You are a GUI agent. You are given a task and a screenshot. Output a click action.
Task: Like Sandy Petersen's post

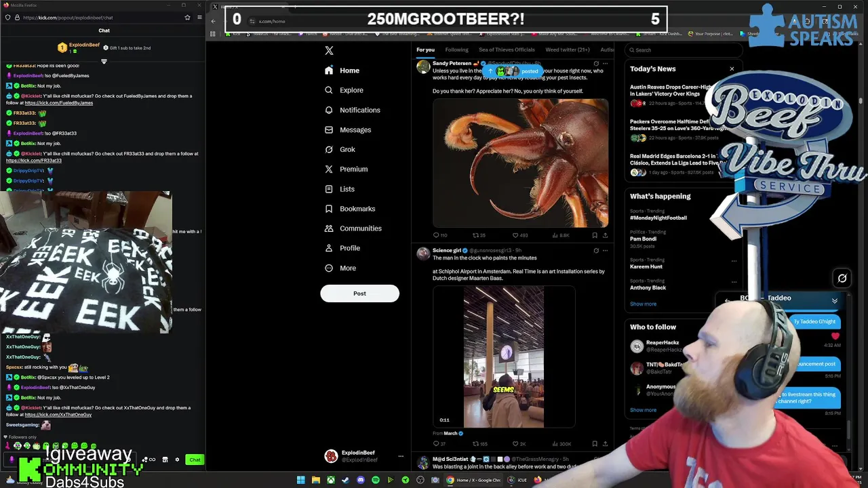coord(519,235)
